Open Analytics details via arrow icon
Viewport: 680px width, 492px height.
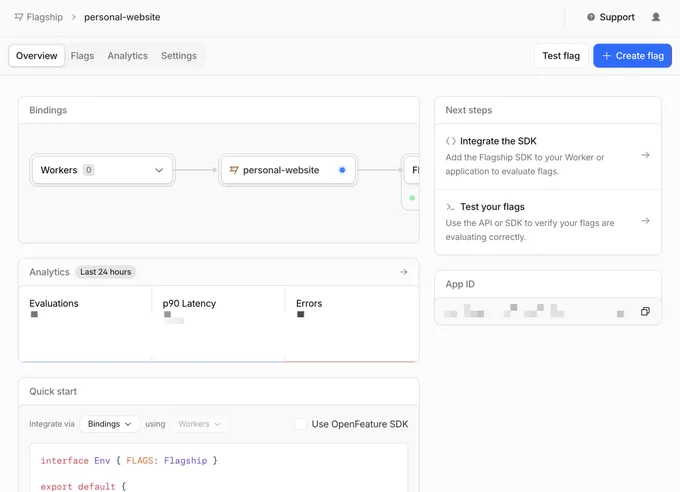(403, 272)
